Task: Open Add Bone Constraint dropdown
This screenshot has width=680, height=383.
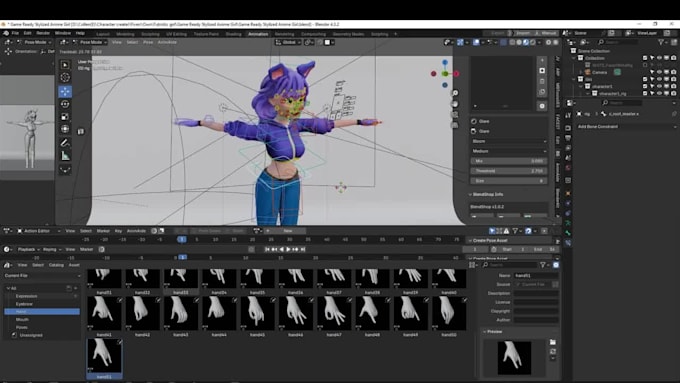Action: (627, 127)
